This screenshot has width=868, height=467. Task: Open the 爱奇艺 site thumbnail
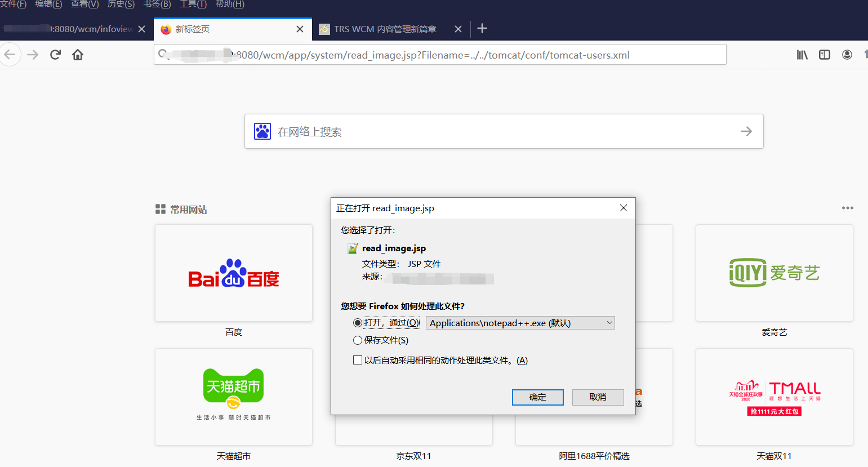pos(774,273)
